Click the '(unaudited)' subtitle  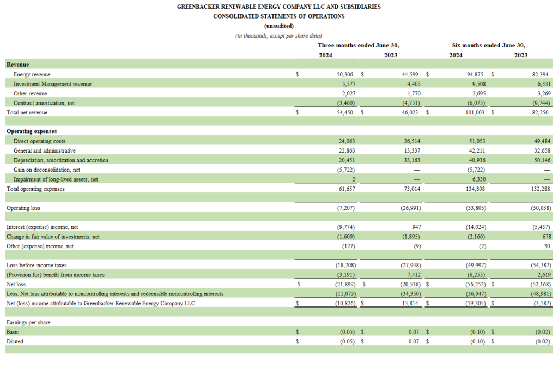(x=278, y=26)
